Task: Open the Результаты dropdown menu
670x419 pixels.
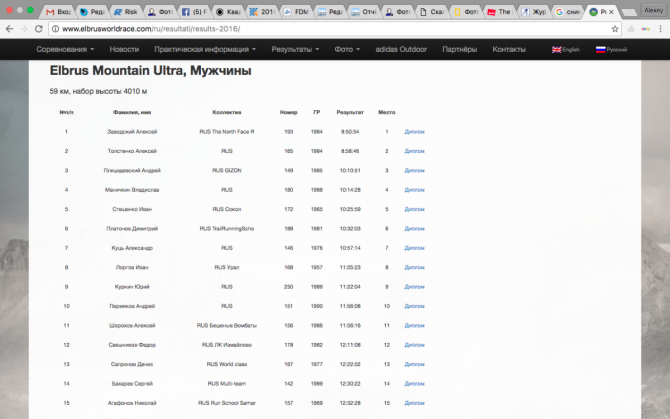Action: tap(295, 49)
